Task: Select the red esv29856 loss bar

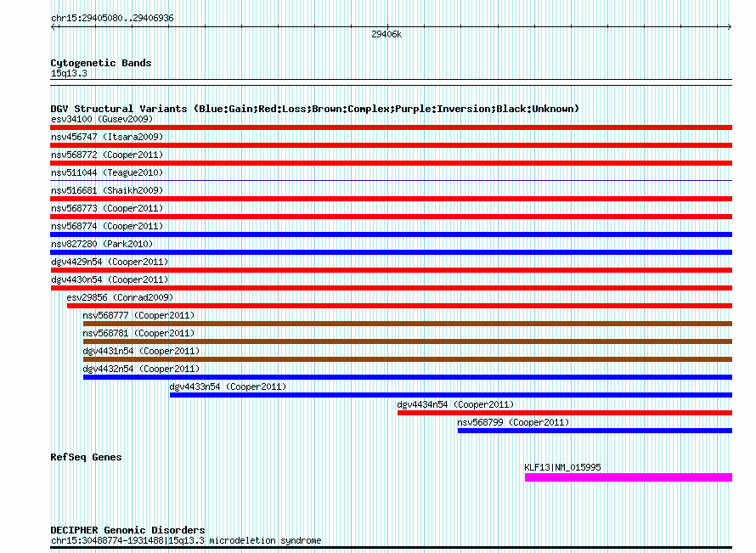Action: click(400, 306)
